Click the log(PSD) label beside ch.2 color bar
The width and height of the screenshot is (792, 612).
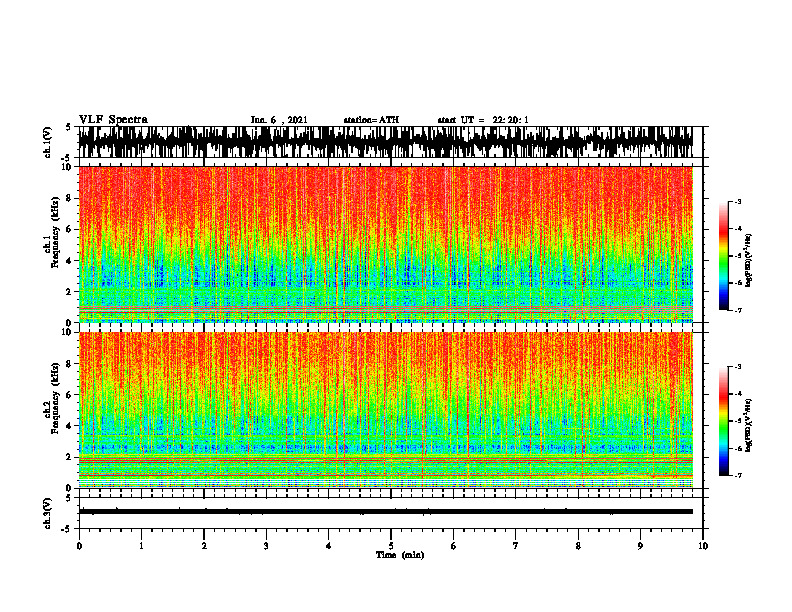(749, 425)
